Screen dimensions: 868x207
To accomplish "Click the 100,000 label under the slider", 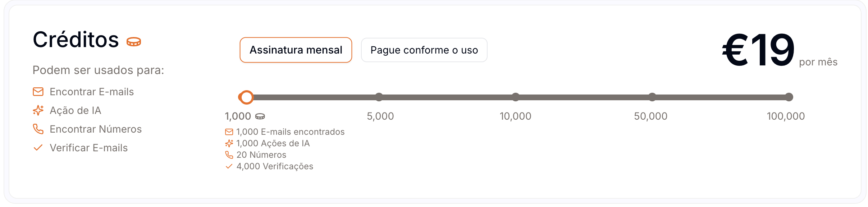I will (x=786, y=116).
